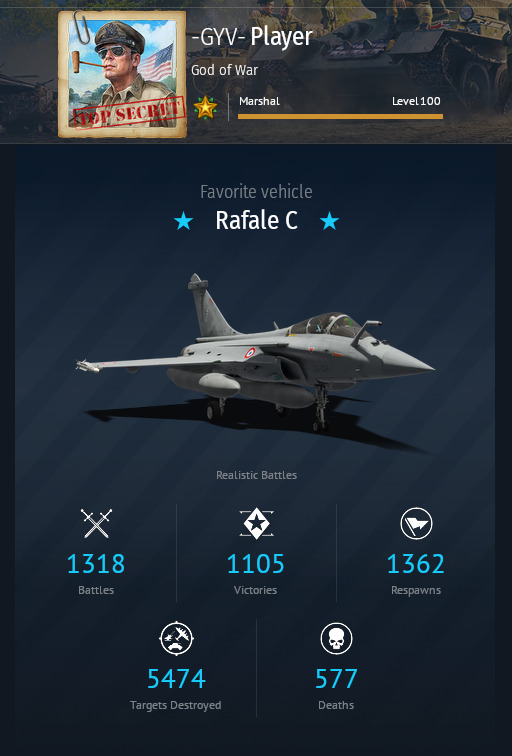Viewport: 512px width, 756px height.
Task: Click the 5474 Targets Destroyed number
Action: [x=176, y=679]
